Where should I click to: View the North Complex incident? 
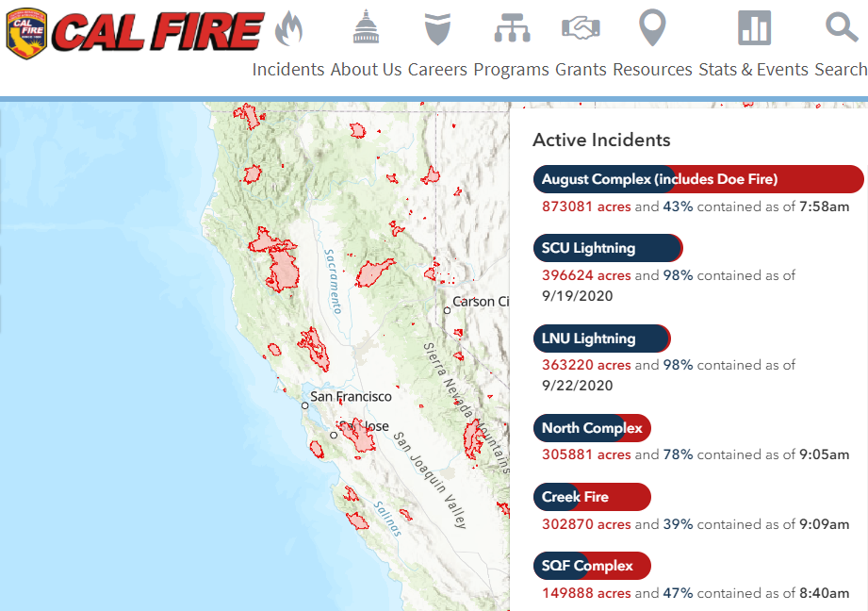point(592,428)
